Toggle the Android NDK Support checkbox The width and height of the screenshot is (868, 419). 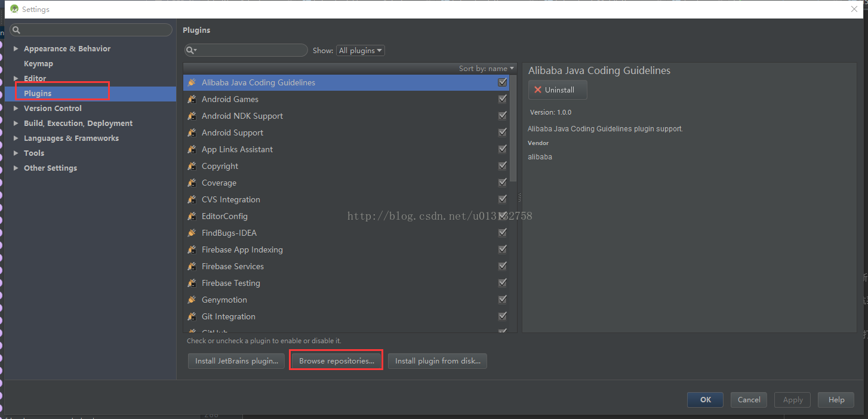[x=502, y=116]
